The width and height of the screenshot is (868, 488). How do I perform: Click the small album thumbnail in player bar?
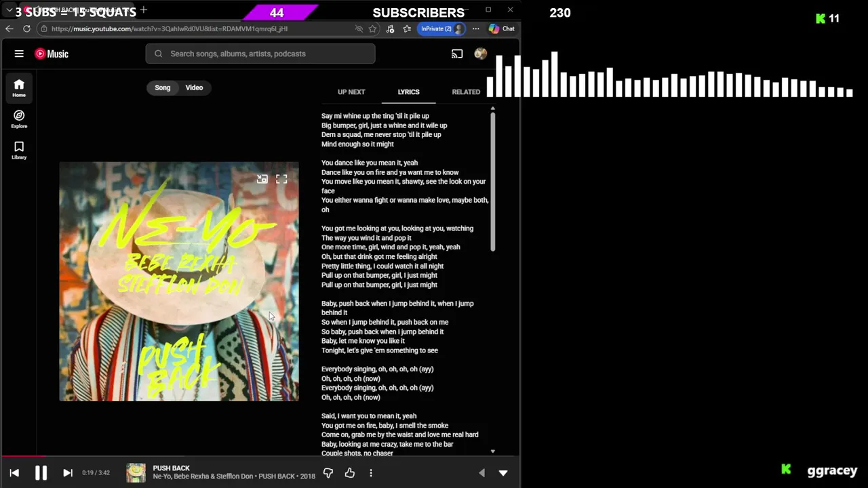click(x=136, y=472)
